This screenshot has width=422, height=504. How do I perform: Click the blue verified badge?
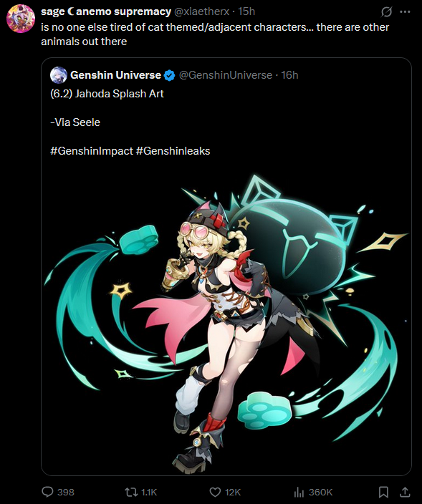click(x=170, y=75)
